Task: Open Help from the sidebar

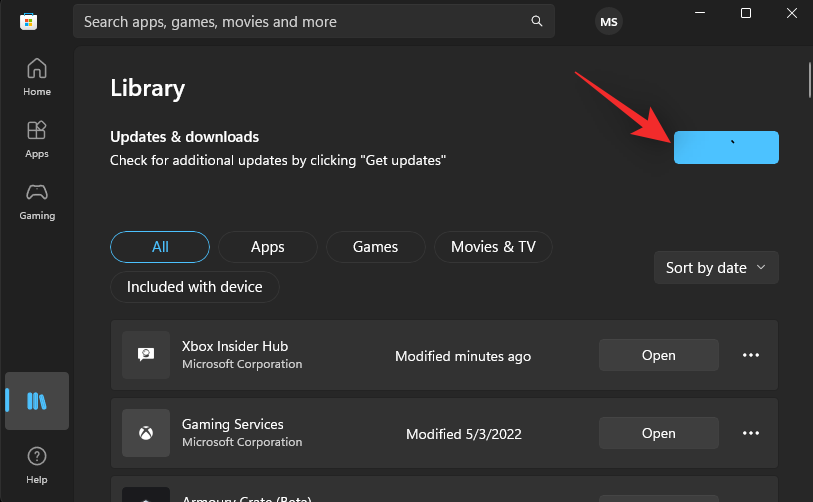Action: (x=37, y=465)
